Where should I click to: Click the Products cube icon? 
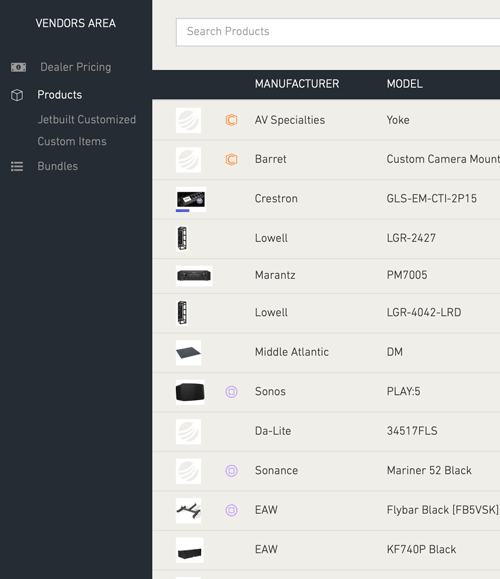pos(17,95)
